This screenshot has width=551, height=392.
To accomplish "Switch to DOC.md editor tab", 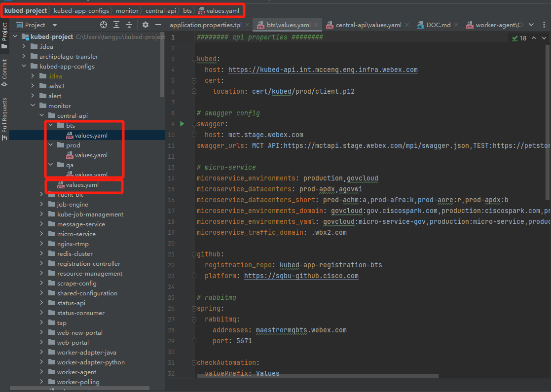I will [x=434, y=25].
